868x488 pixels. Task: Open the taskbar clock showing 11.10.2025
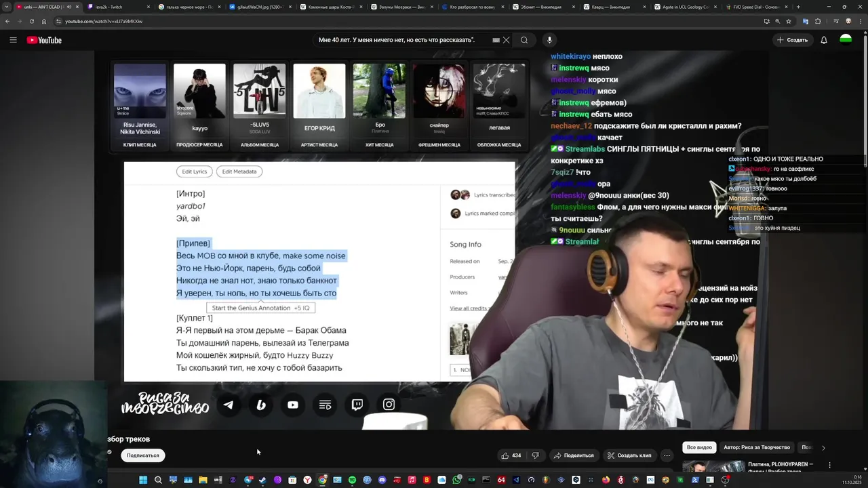pyautogui.click(x=852, y=480)
